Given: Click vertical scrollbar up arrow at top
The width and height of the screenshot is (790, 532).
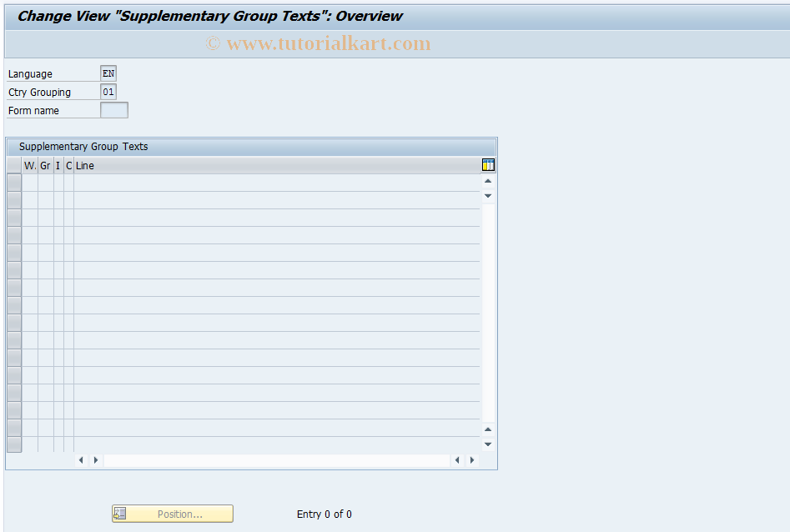Looking at the screenshot, I should coord(488,181).
